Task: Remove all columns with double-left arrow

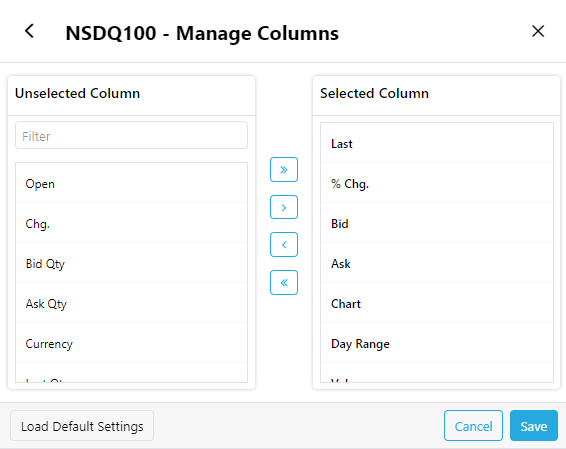Action: 284,283
